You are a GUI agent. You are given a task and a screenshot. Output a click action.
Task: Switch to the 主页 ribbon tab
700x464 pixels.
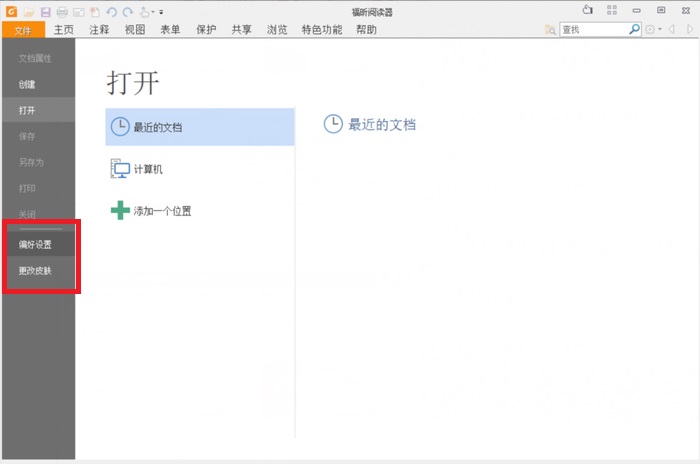pyautogui.click(x=63, y=30)
